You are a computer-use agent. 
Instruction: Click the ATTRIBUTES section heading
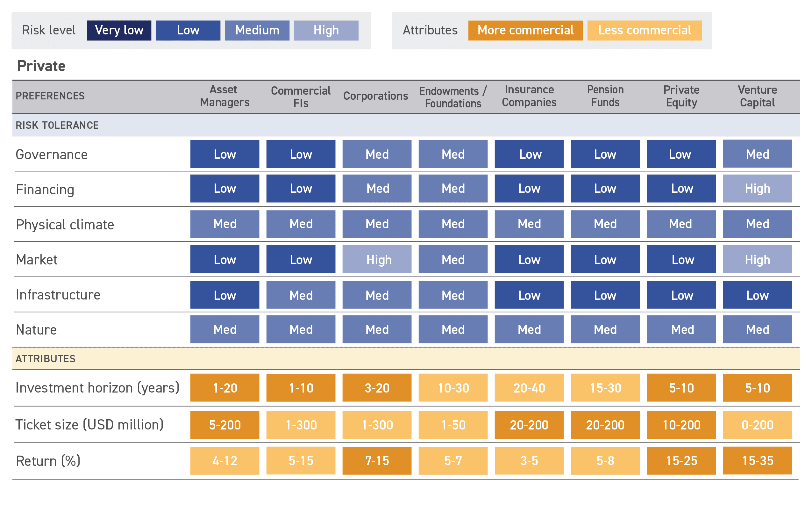point(46,358)
